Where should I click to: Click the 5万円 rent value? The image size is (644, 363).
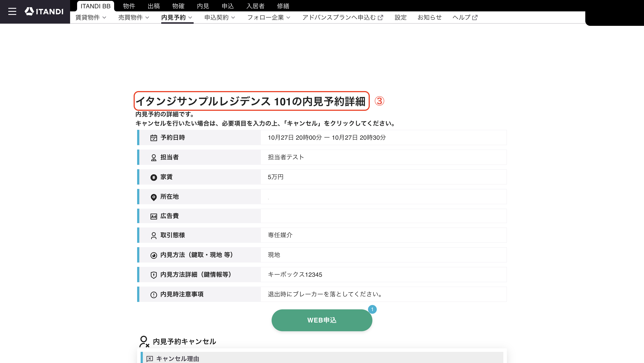[x=276, y=177]
